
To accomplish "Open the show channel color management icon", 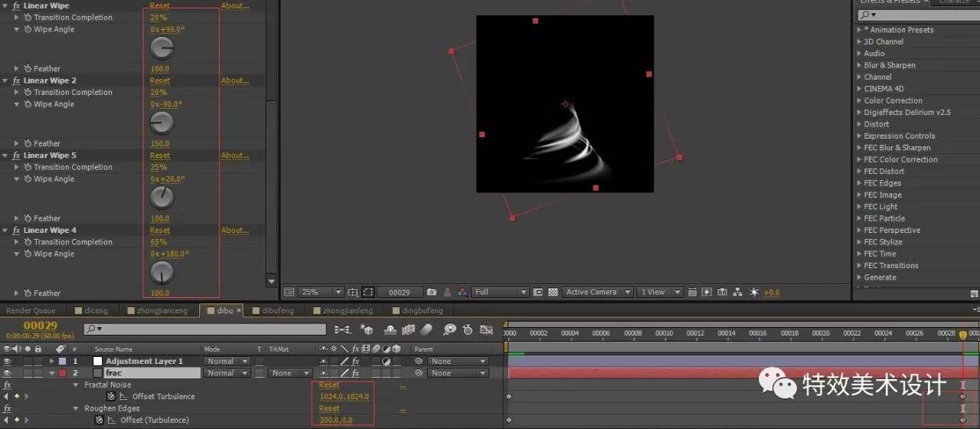I will click(x=462, y=292).
